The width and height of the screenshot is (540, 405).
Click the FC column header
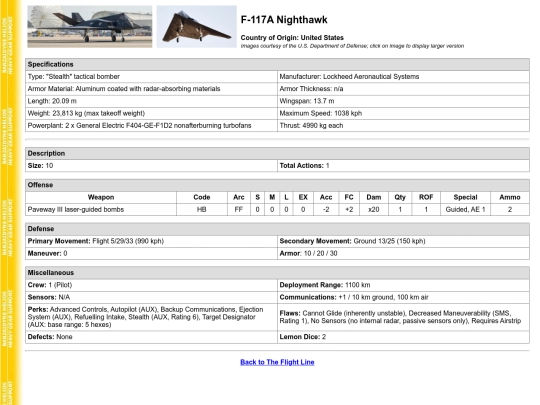pos(349,197)
